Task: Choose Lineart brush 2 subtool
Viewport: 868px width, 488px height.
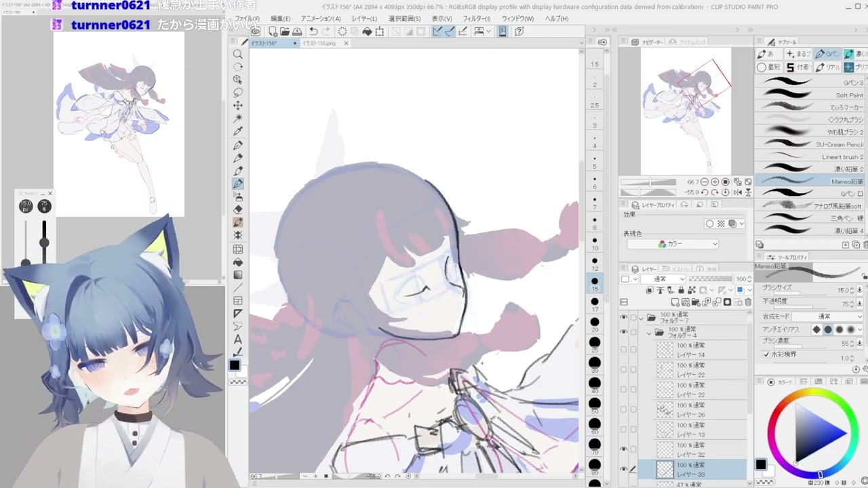Action: coord(810,157)
